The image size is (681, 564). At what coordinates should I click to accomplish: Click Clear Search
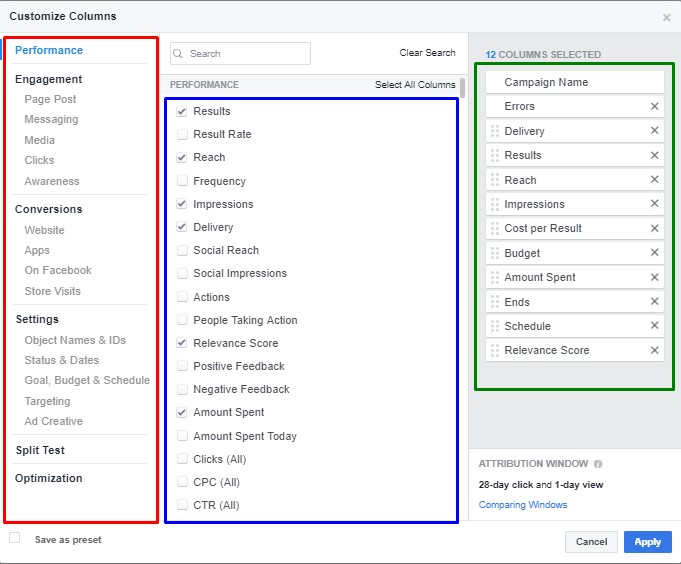pos(427,53)
